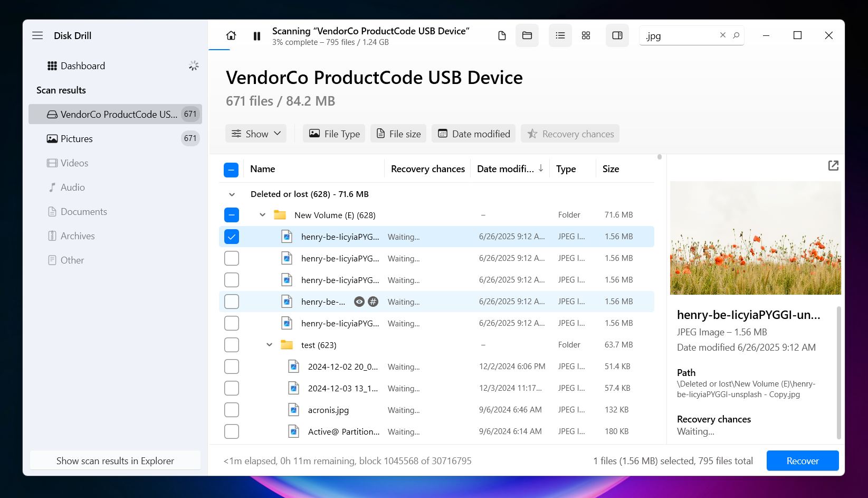The image size is (868, 498).
Task: Check the Active@ Partition file checkbox
Action: coord(232,431)
